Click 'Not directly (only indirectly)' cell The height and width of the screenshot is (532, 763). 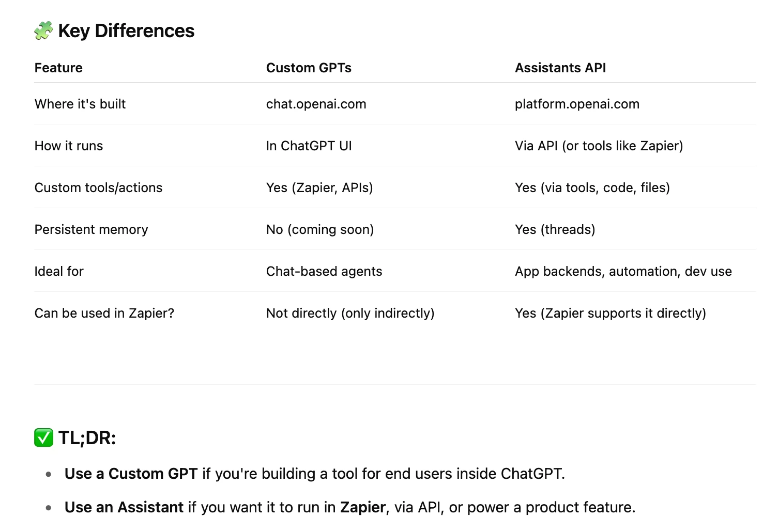click(350, 313)
